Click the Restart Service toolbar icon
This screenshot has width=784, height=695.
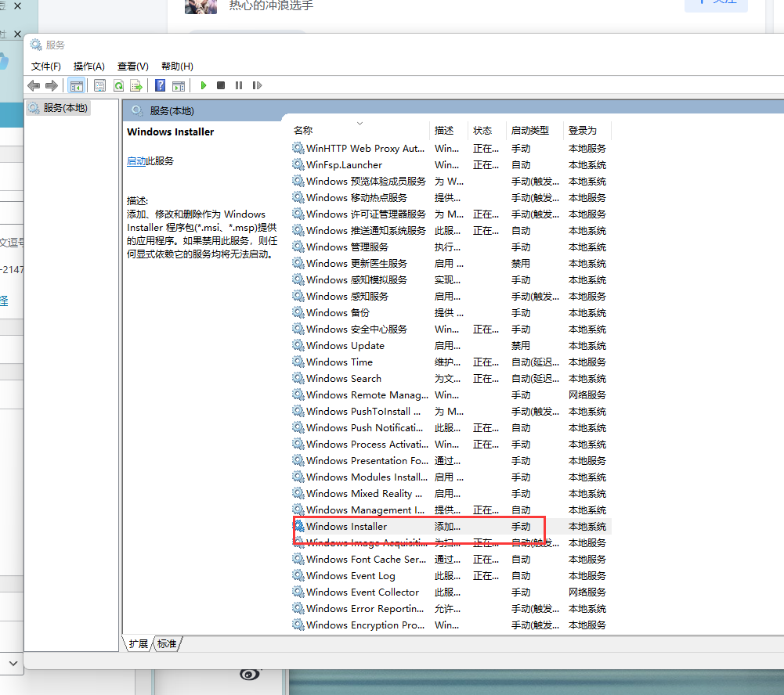click(x=257, y=85)
